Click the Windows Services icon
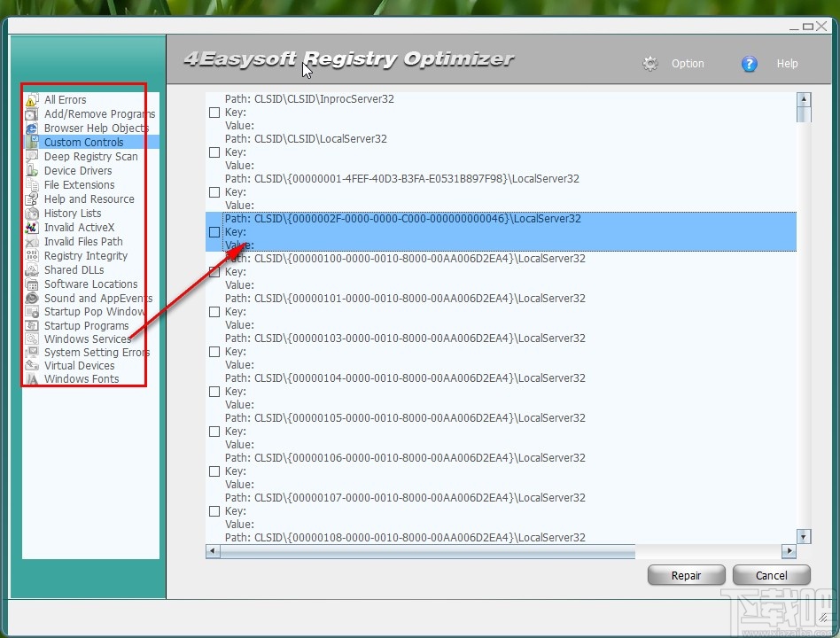 32,339
